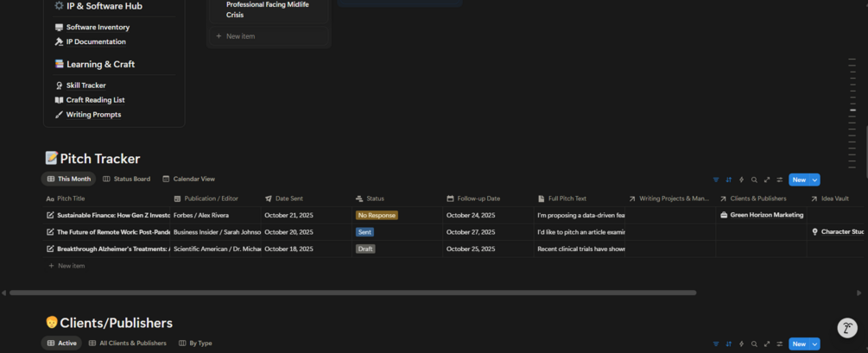
Task: Open Pitch Tracker view settings icon
Action: (x=779, y=180)
